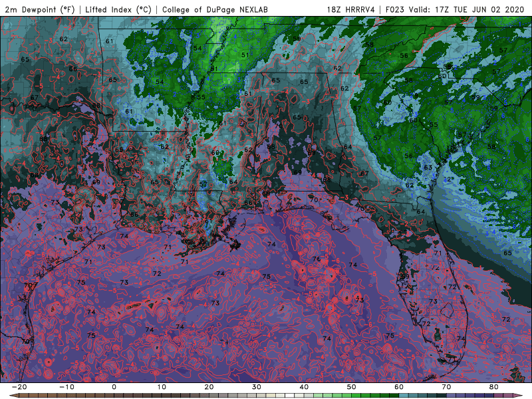
Task: Click the '76' dewpoint value in the Gulf
Action: 317,259
